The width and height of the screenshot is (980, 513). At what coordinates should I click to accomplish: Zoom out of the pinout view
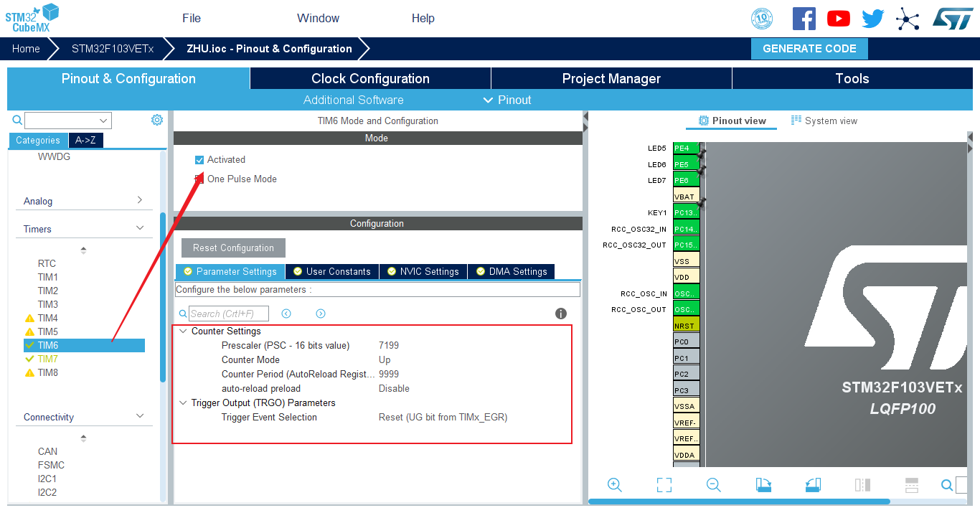click(x=713, y=485)
